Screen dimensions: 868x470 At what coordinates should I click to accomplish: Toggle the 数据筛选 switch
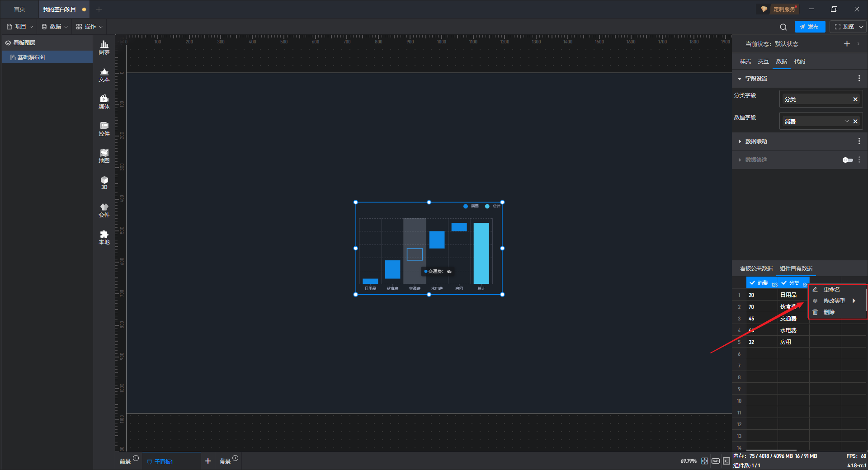pyautogui.click(x=848, y=160)
